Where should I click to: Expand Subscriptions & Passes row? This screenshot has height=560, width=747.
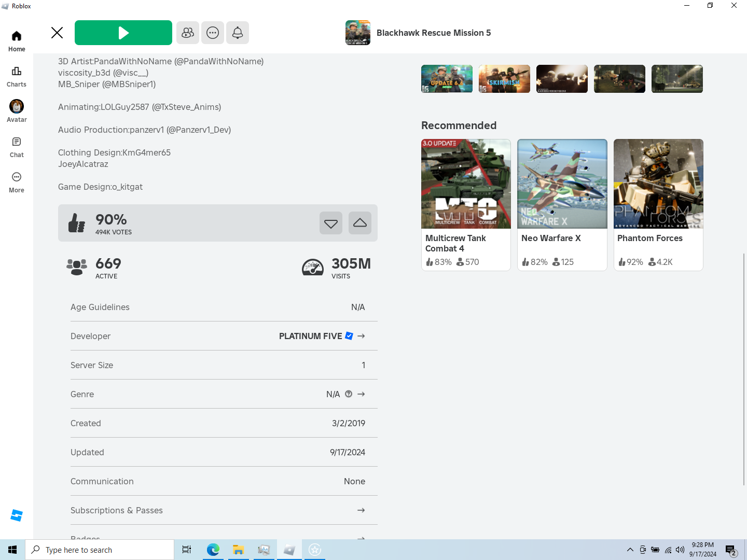(224, 510)
